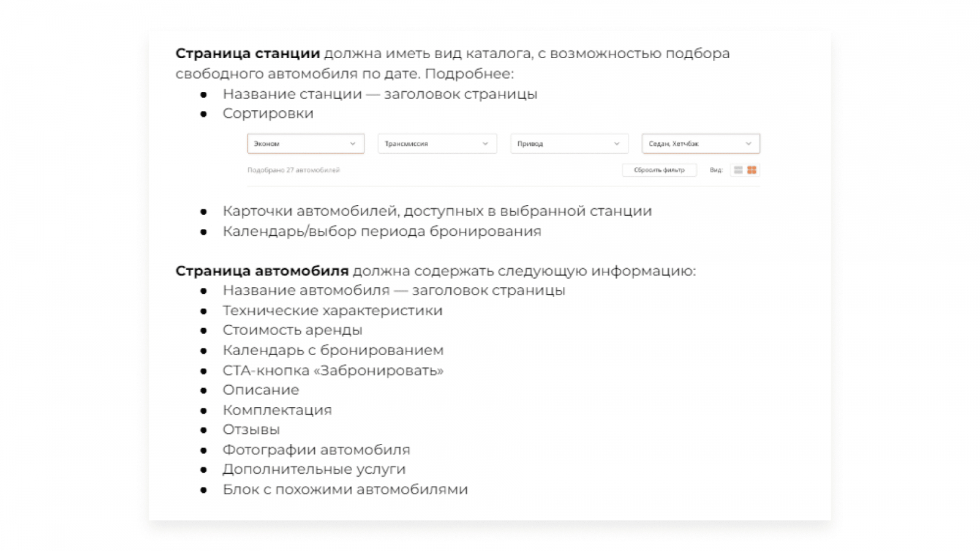Click the bold Страница станции heading
Image resolution: width=980 pixels, height=551 pixels.
point(247,54)
